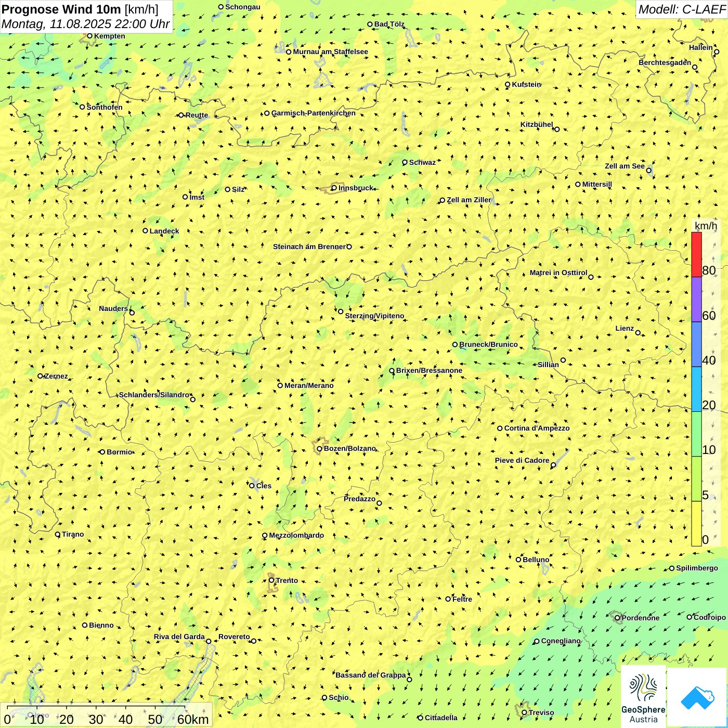The image size is (728, 728).
Task: Click the Zell am Ziller label
Action: (469, 200)
